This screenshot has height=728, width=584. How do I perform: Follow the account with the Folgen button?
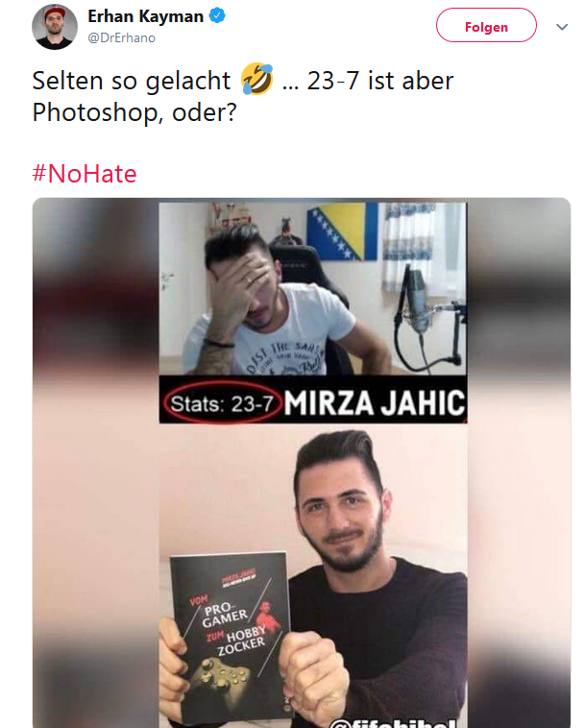pyautogui.click(x=486, y=26)
